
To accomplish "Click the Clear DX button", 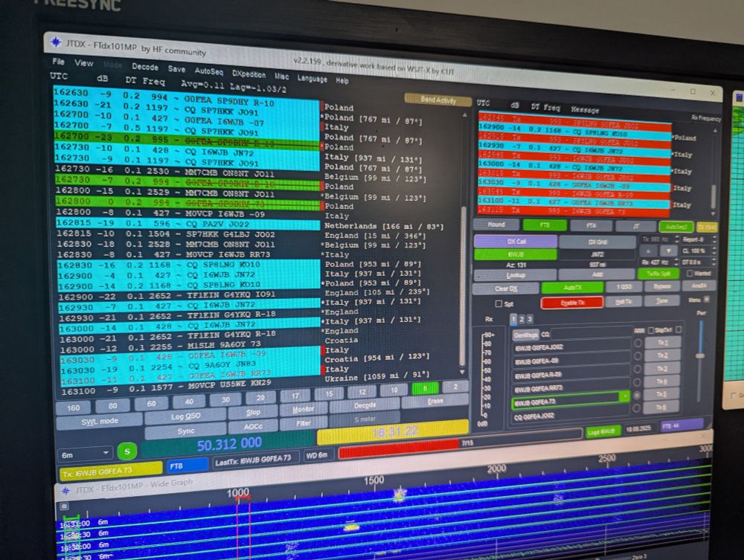I will pos(506,289).
